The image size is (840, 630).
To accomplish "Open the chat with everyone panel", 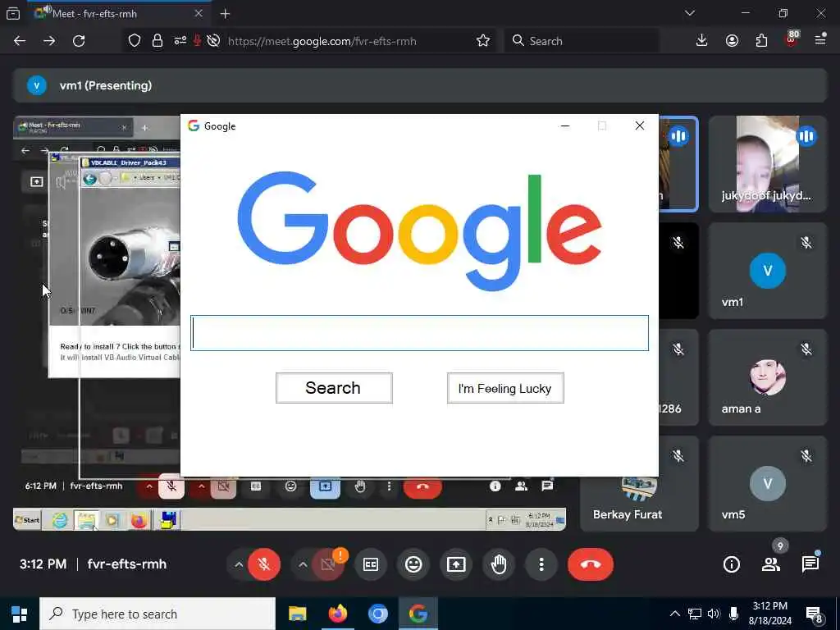I will (810, 564).
